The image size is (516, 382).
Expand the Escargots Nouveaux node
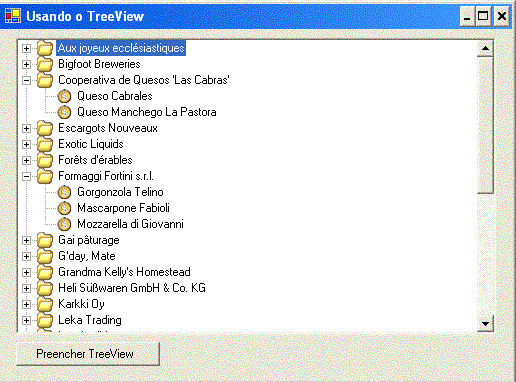point(26,128)
